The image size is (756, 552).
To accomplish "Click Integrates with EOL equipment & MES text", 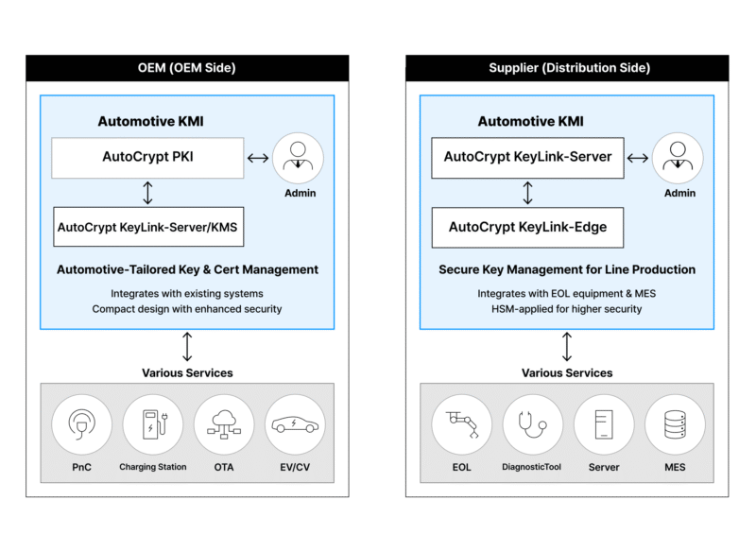I will click(x=567, y=294).
